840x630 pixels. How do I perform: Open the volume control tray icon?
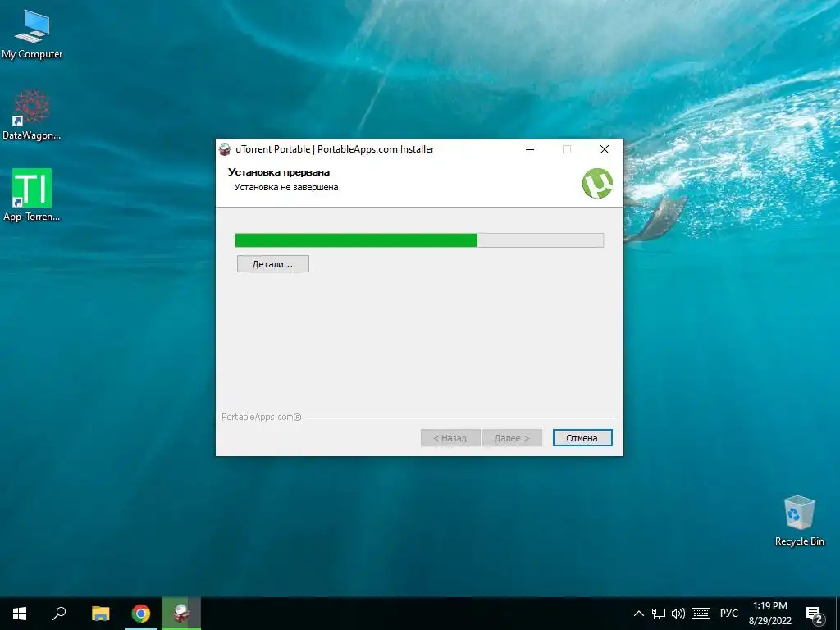pyautogui.click(x=678, y=614)
